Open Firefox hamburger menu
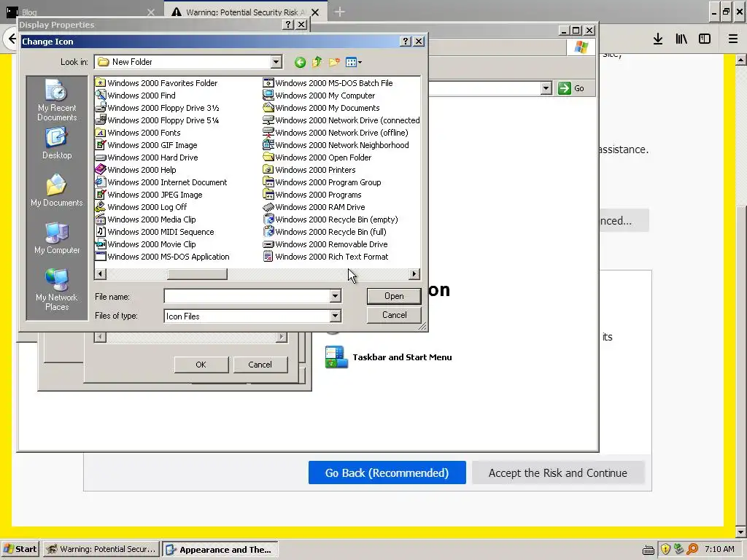Screen dimensions: 747x560 pyautogui.click(x=733, y=39)
